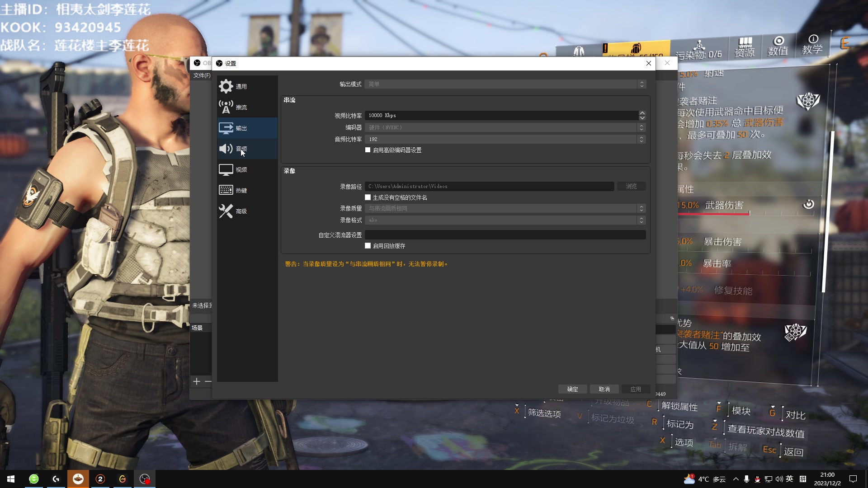
Task: Close the OBS main window behind dialog
Action: point(667,63)
